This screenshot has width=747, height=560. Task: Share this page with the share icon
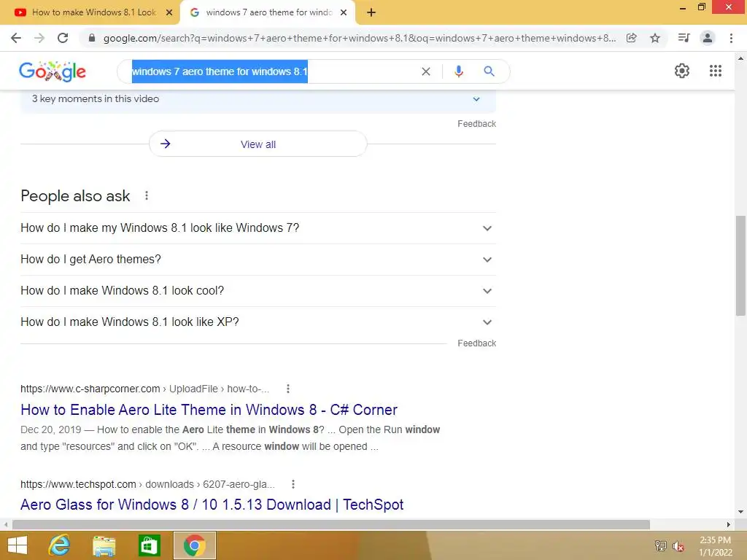[631, 38]
